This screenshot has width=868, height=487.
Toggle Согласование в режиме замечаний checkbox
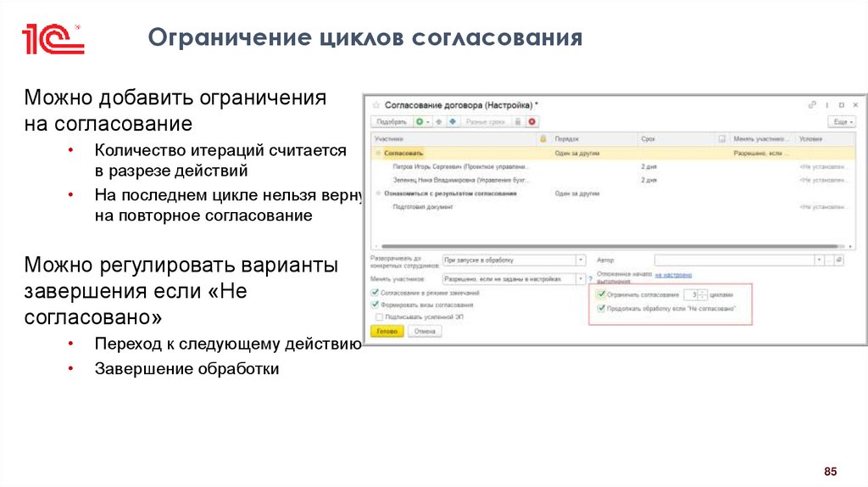click(375, 293)
